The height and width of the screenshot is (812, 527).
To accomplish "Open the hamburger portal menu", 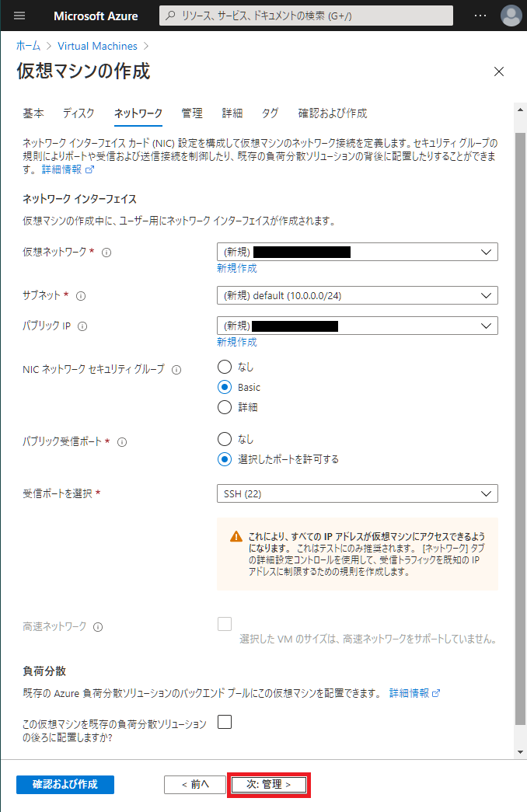I will [19, 16].
